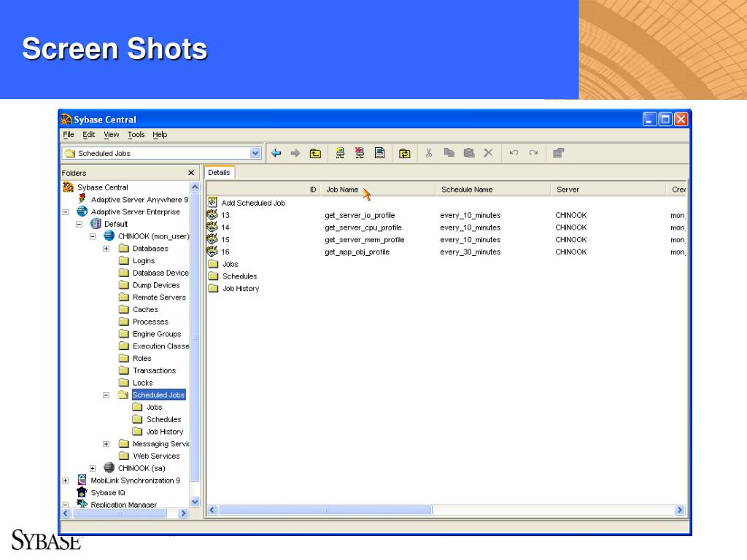Screen dimensions: 747x560
Task: Click the Sybase IQ tree icon
Action: (x=82, y=492)
